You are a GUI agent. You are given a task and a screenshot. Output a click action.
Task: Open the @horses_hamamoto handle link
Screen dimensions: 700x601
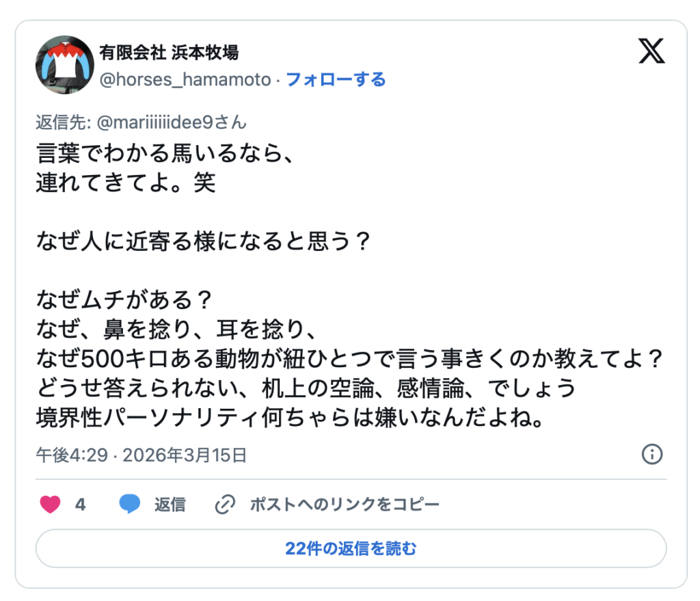pos(185,79)
